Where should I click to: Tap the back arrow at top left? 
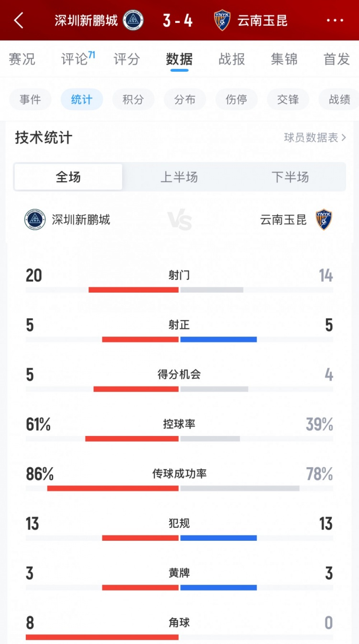point(19,21)
